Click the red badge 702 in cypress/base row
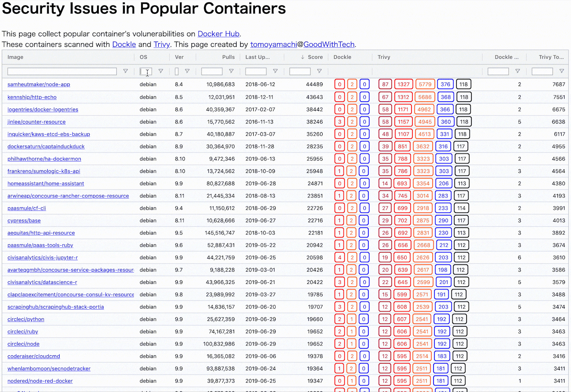Viewport: 571px width, 392px height. pyautogui.click(x=403, y=220)
